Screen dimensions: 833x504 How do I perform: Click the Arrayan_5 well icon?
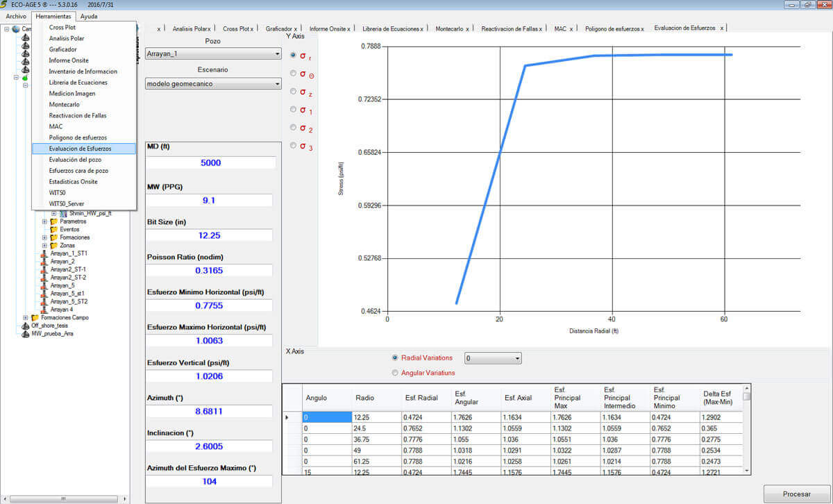click(x=44, y=285)
